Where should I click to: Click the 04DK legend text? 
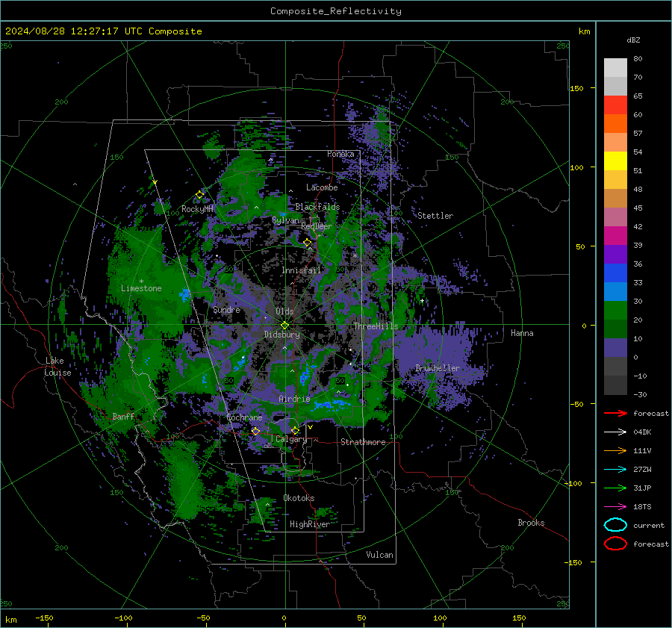pyautogui.click(x=642, y=432)
